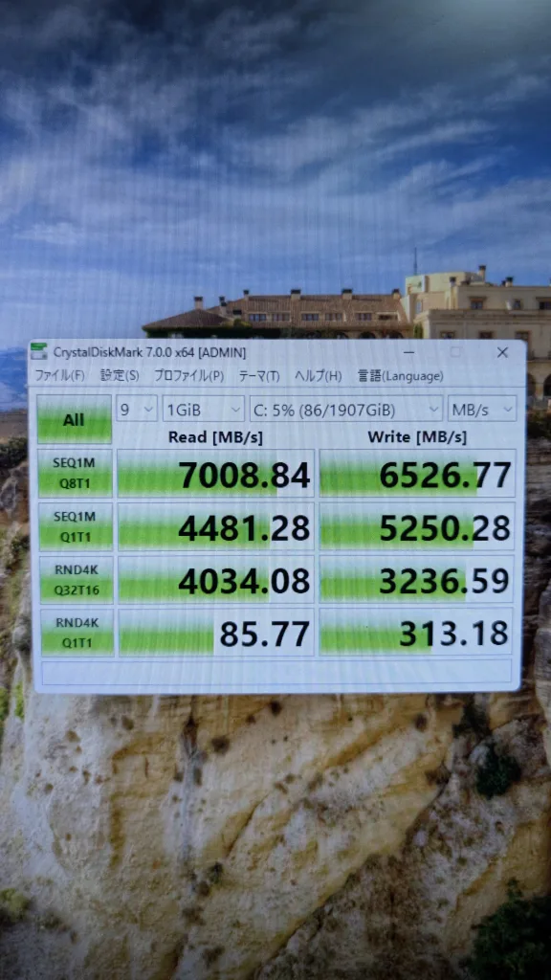Run the RND4K Q1T1 test

[x=77, y=633]
